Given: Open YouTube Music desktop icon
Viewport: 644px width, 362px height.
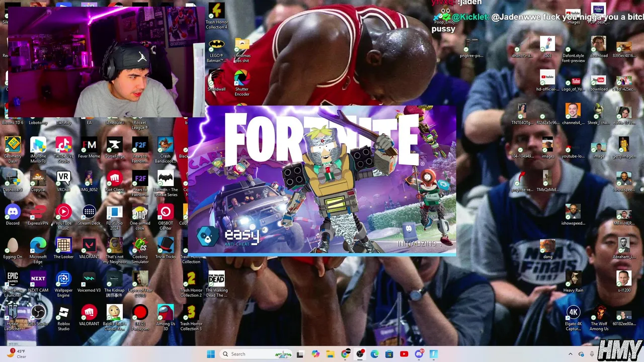Looking at the screenshot, I should coord(63,217).
